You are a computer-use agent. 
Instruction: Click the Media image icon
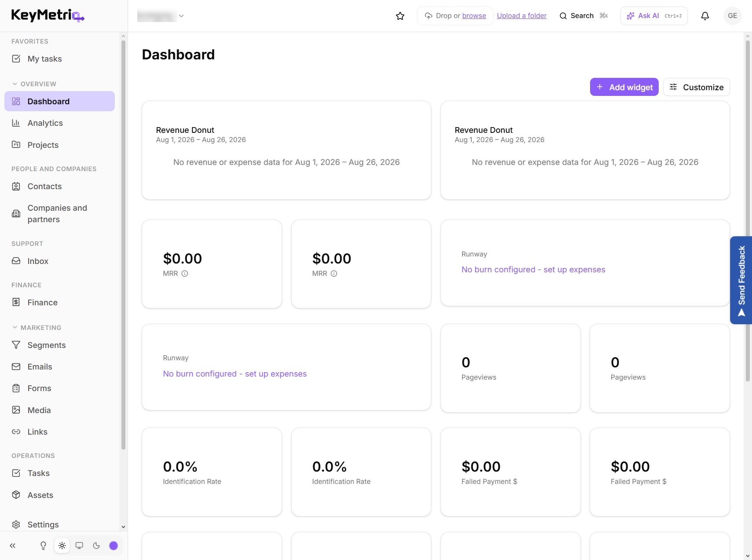point(16,410)
